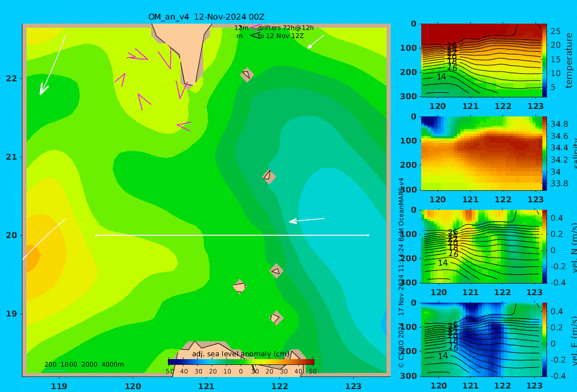Click longitude label 121 on the main map axis
The image size is (577, 392).
(x=206, y=386)
